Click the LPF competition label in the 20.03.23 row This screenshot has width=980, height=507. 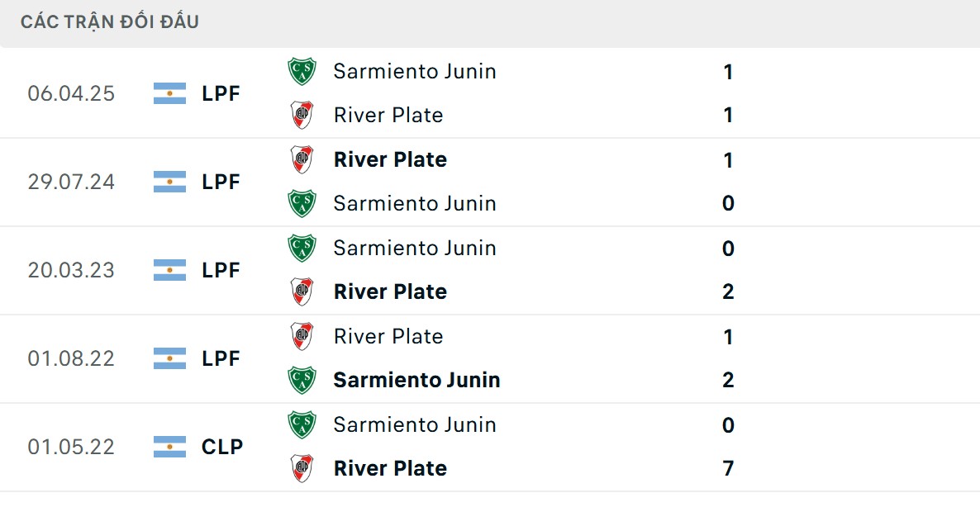coord(220,270)
